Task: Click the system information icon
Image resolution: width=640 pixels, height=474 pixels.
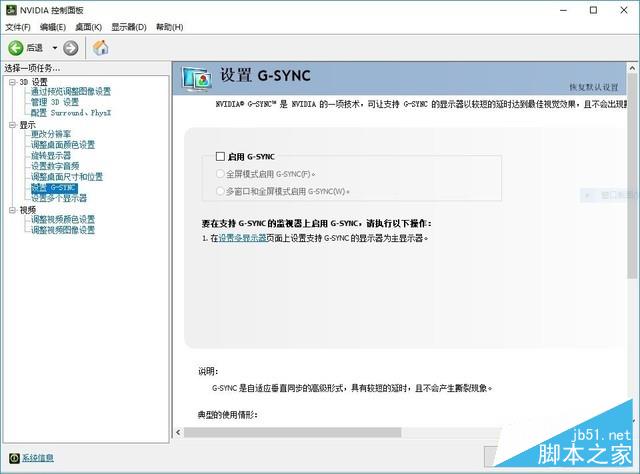Action: coord(14,458)
